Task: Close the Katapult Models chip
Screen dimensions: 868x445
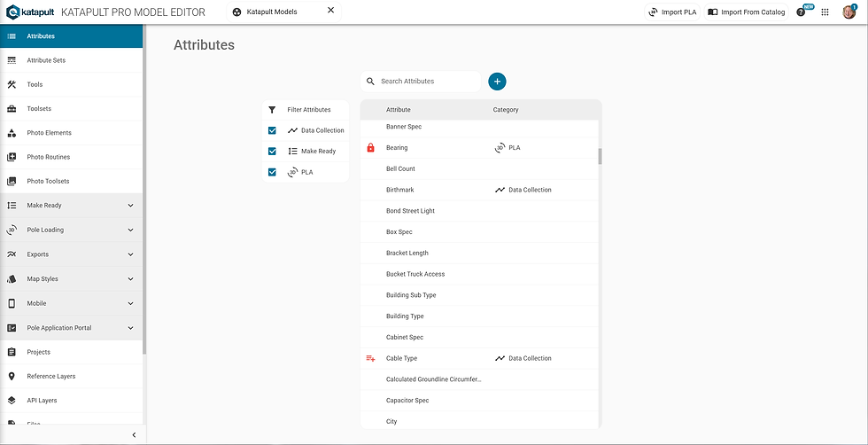Action: pos(330,11)
